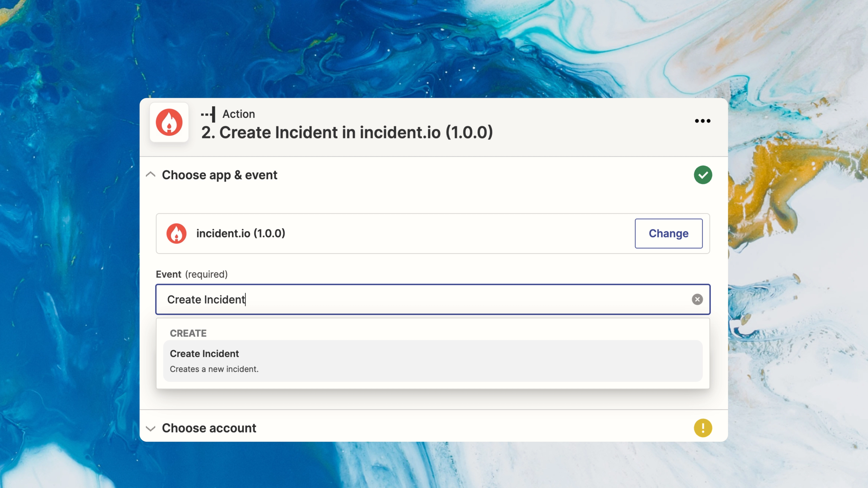868x488 pixels.
Task: Click the Choose account heading
Action: [209, 428]
